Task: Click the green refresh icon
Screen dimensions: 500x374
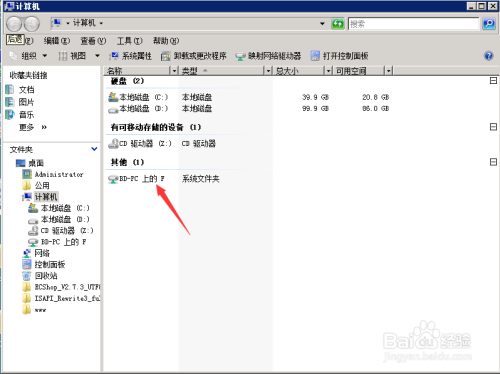Action: [338, 24]
